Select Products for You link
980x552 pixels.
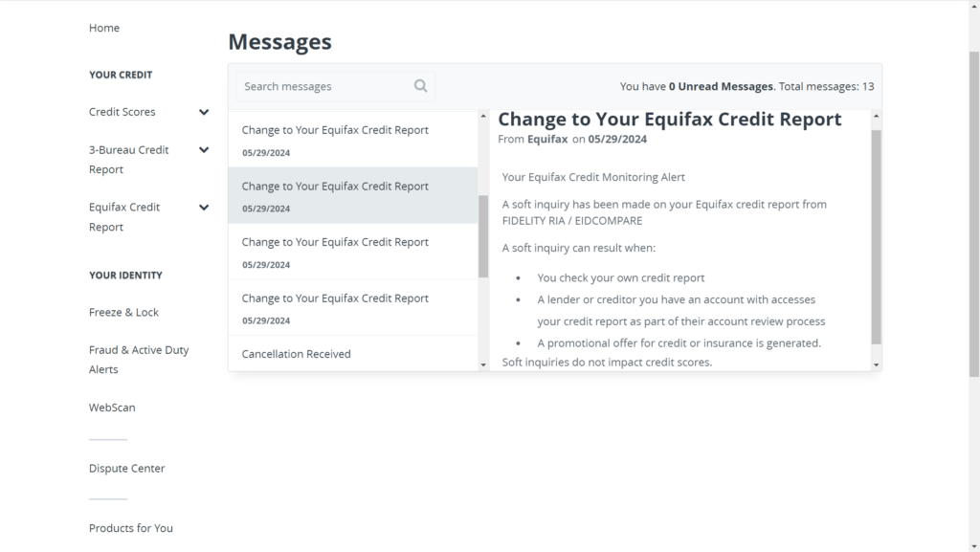pyautogui.click(x=130, y=528)
